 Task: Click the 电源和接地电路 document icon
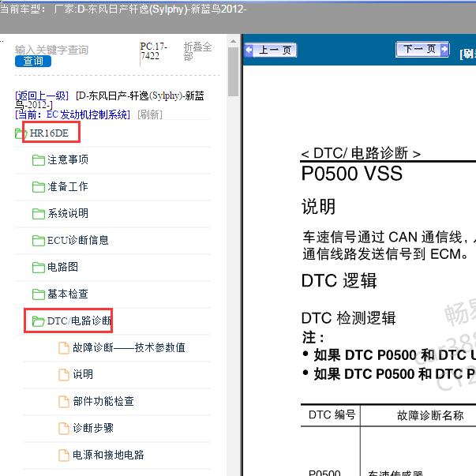pyautogui.click(x=63, y=455)
